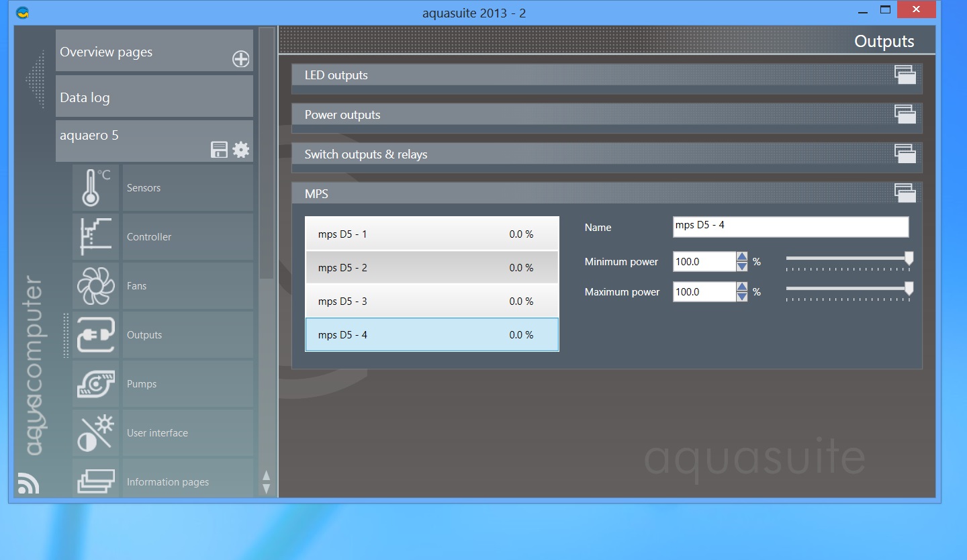Screen dimensions: 967x560
Task: Click the Name text field
Action: [x=790, y=226]
